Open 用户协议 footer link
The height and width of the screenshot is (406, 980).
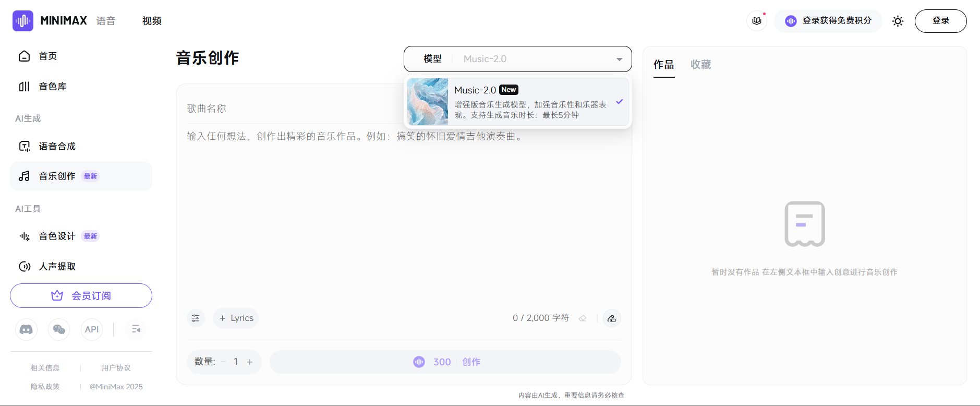coord(116,368)
